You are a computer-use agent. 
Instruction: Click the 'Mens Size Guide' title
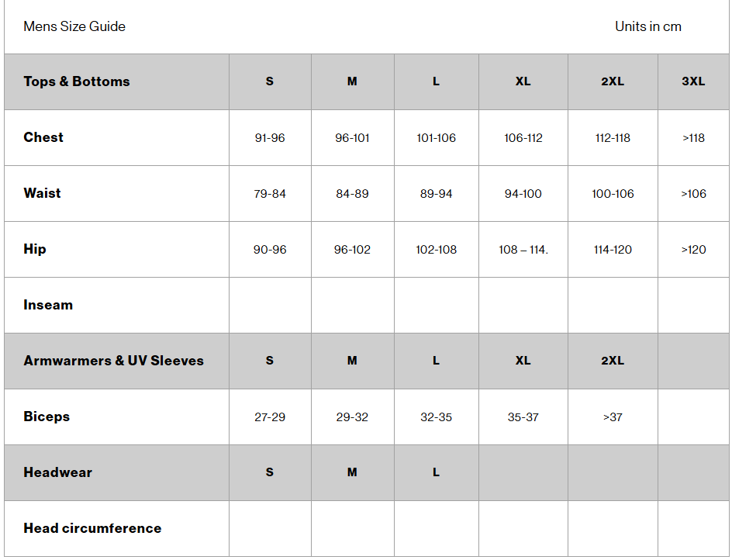point(74,26)
